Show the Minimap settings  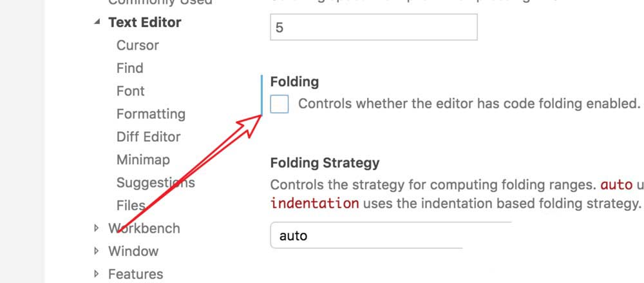[143, 159]
